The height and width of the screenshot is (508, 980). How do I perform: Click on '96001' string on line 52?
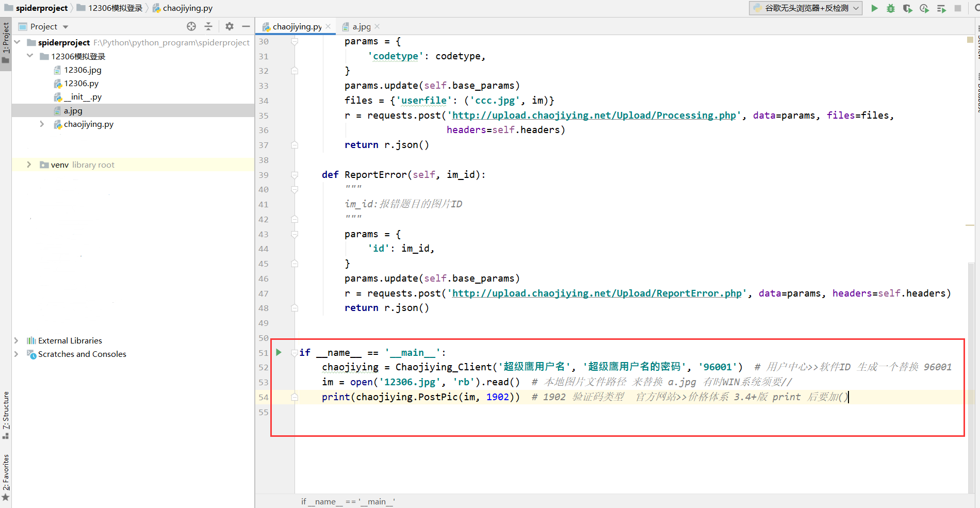(717, 367)
